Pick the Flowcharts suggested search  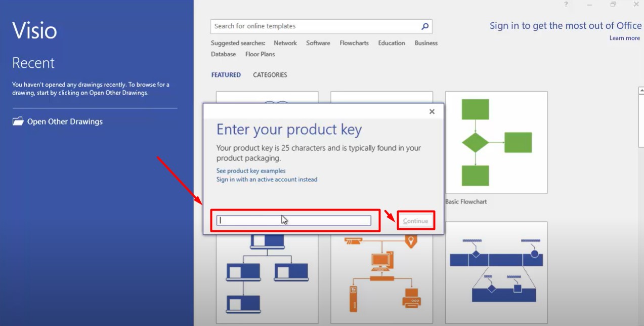coord(354,43)
